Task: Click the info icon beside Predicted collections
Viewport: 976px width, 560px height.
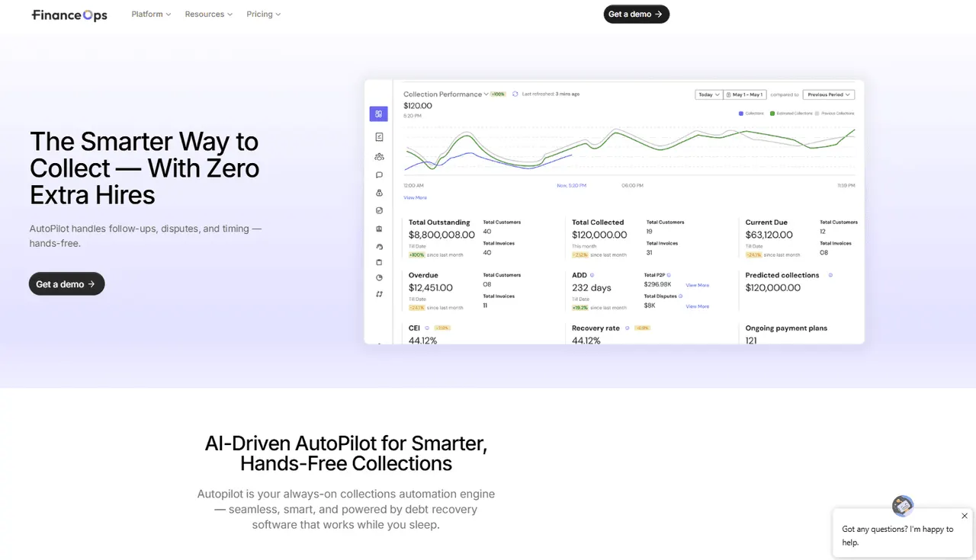Action: pyautogui.click(x=830, y=275)
